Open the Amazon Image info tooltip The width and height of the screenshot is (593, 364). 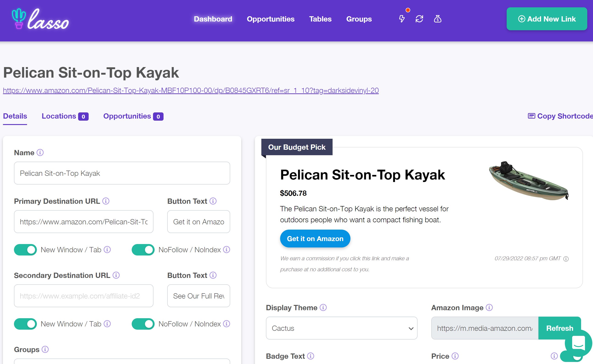[x=489, y=307]
